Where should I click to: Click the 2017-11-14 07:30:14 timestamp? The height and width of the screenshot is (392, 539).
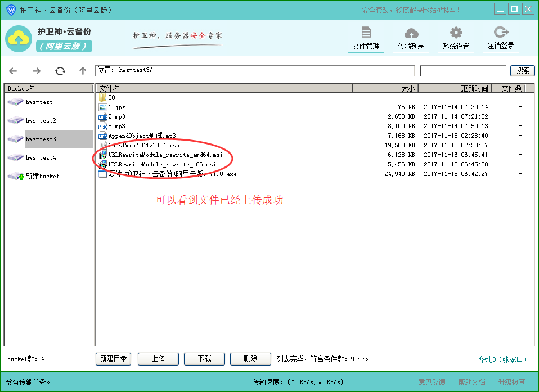456,107
